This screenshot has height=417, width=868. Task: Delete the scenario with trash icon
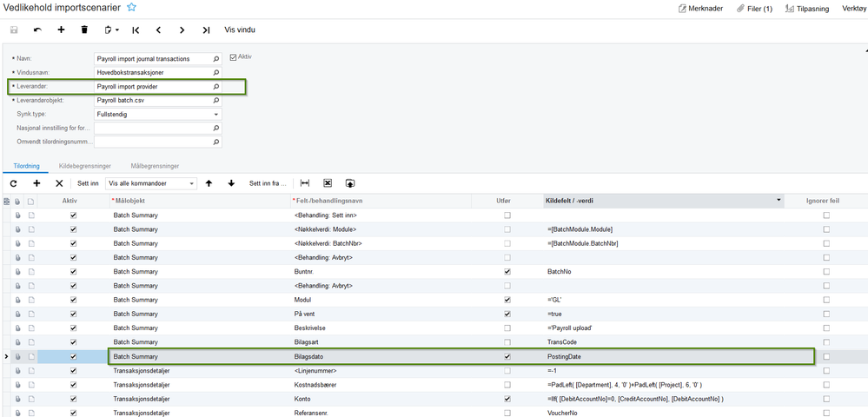84,30
